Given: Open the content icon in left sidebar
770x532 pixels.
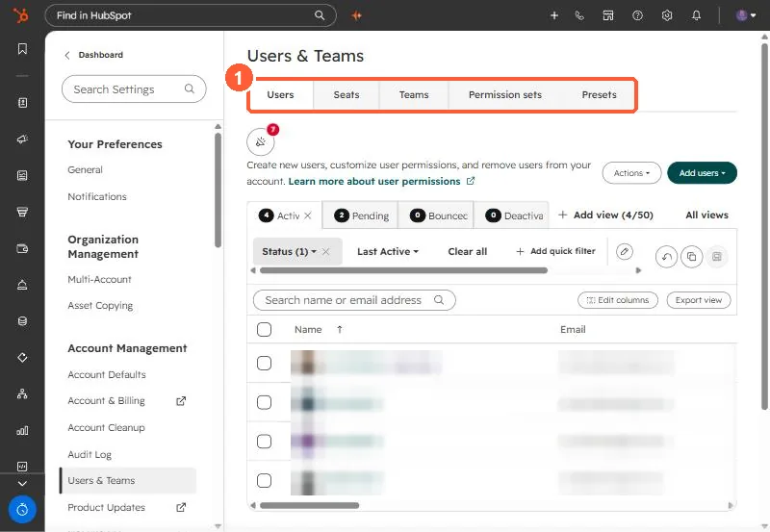Looking at the screenshot, I should [x=22, y=175].
